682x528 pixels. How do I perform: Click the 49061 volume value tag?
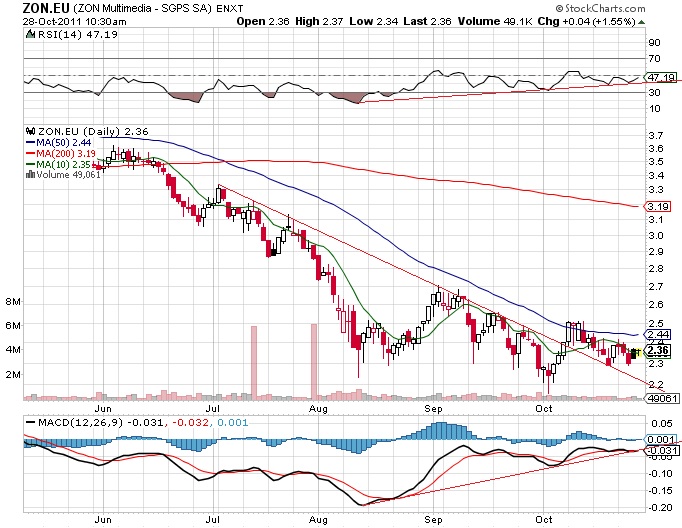[x=662, y=398]
